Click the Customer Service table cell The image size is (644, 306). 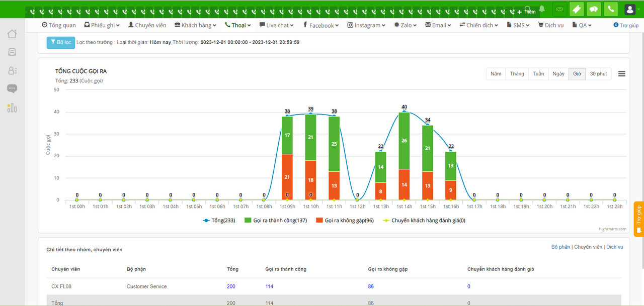[x=147, y=286]
